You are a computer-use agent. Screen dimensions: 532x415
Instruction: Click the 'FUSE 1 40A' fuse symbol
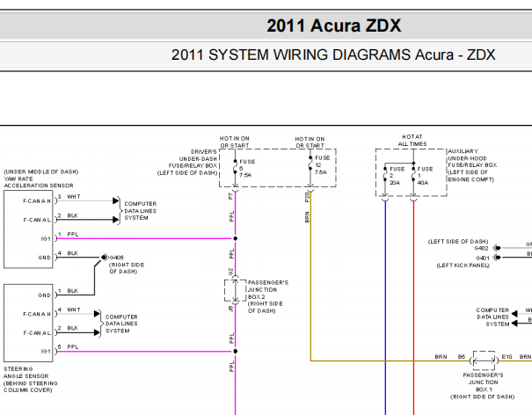(413, 176)
